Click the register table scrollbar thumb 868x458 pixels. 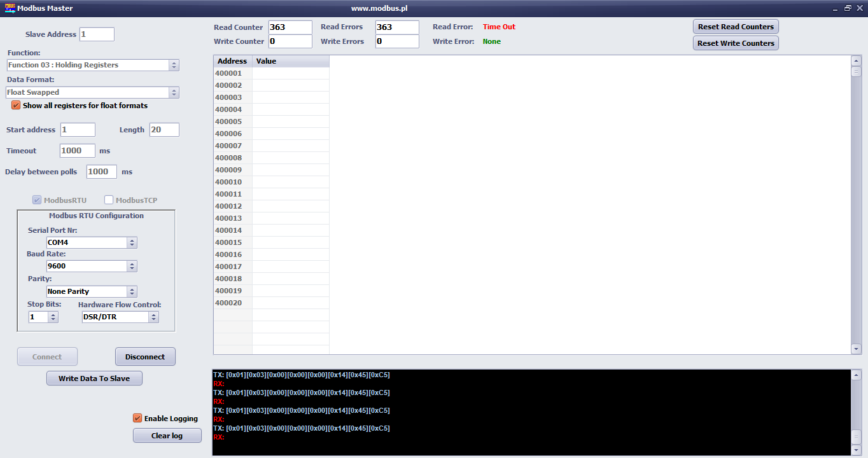tap(856, 71)
